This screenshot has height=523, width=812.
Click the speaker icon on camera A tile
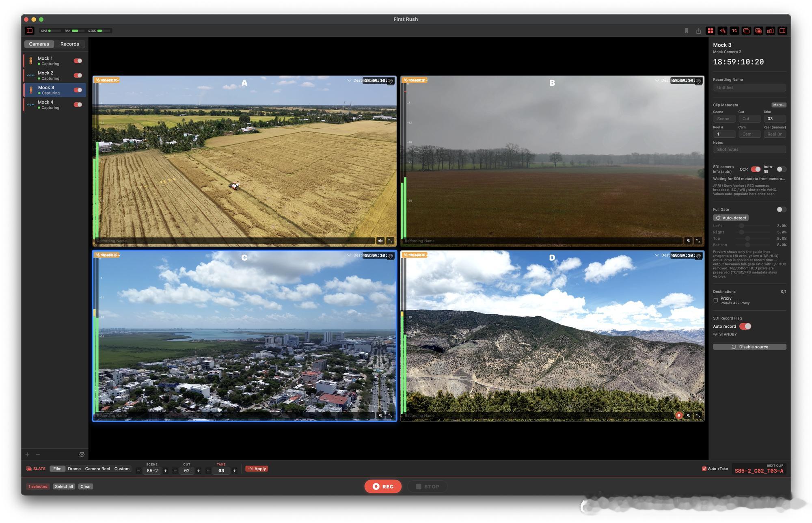point(380,241)
